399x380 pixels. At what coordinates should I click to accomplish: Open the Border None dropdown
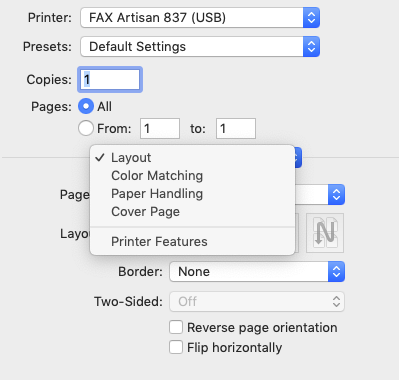coord(257,272)
